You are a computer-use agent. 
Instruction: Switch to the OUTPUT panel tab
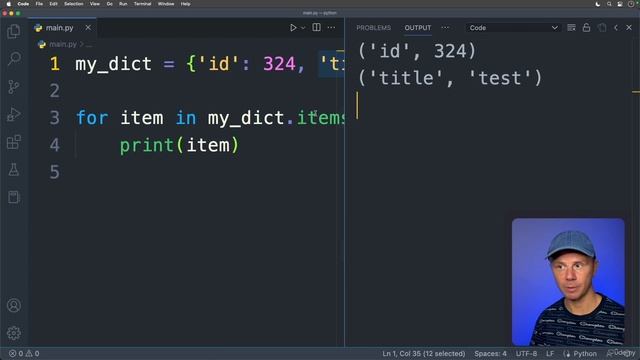(x=418, y=28)
